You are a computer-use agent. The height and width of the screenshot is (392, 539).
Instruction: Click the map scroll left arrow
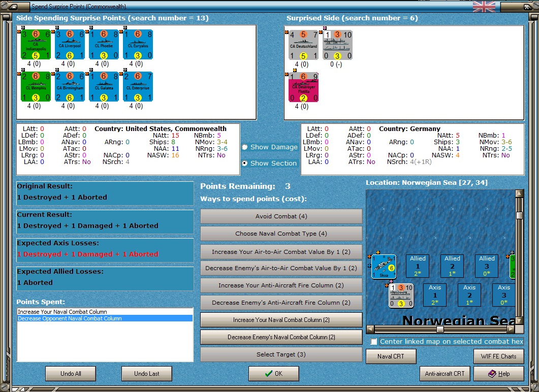coord(370,330)
